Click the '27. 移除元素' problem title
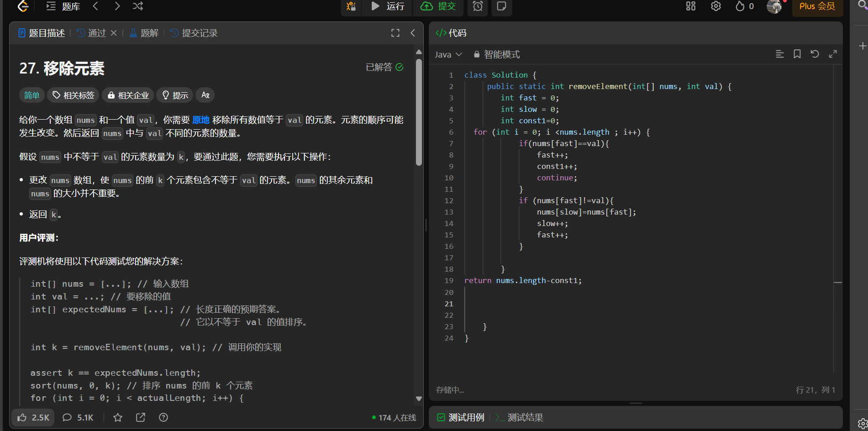This screenshot has height=431, width=868. [x=62, y=68]
